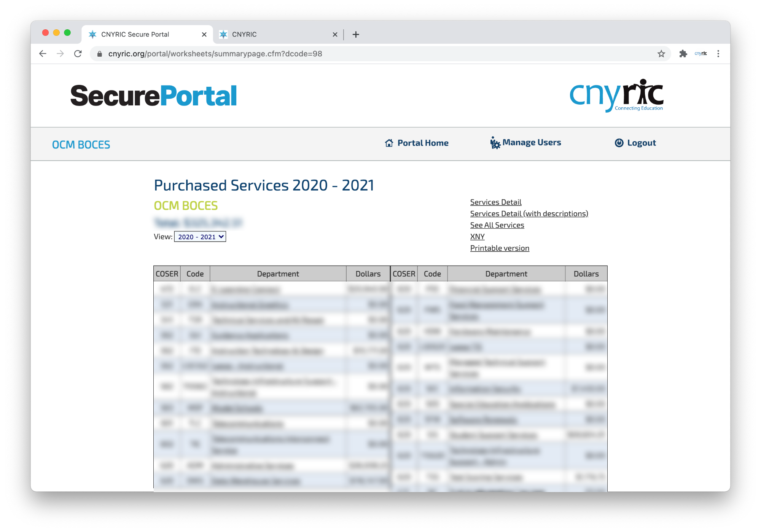Click the house icon beside Portal Home
The height and width of the screenshot is (532, 761).
(389, 143)
